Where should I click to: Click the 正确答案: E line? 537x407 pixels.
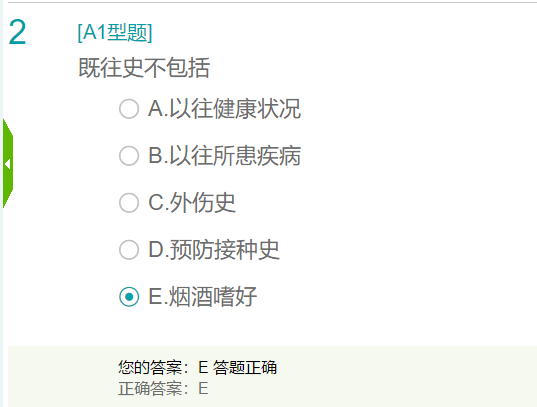pos(163,389)
